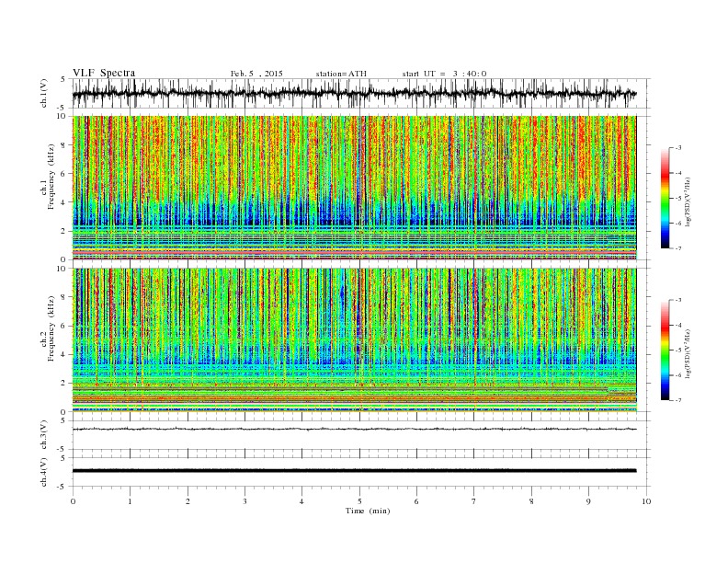Click the '0' time axis tick label
Viewport: 728px width, 563px height.
[73, 501]
